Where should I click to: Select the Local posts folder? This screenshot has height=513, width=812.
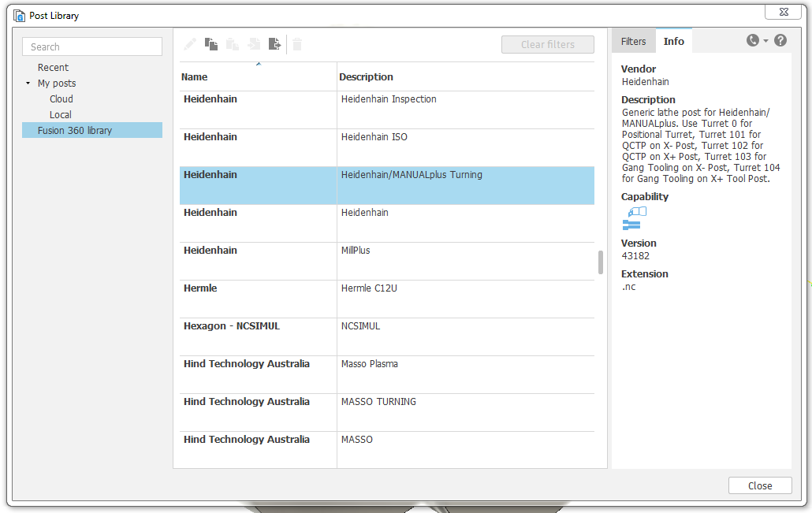(x=60, y=115)
